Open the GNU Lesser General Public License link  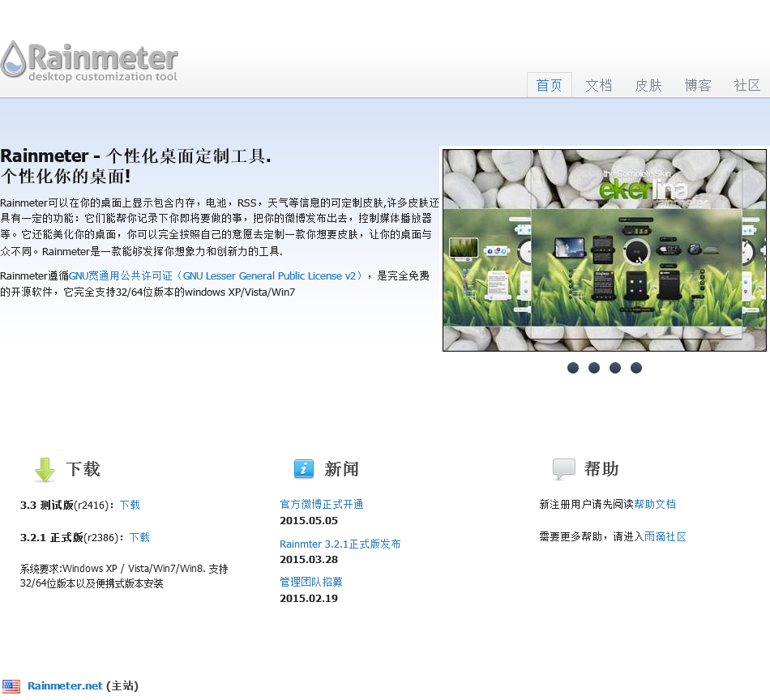tap(216, 276)
